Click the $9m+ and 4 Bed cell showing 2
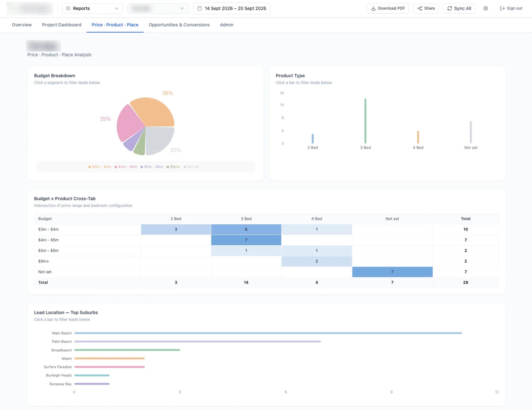 pos(317,261)
